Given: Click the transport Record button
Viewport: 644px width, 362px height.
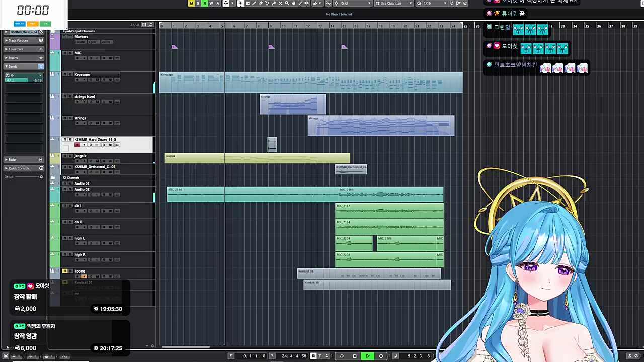Looking at the screenshot, I should (381, 356).
